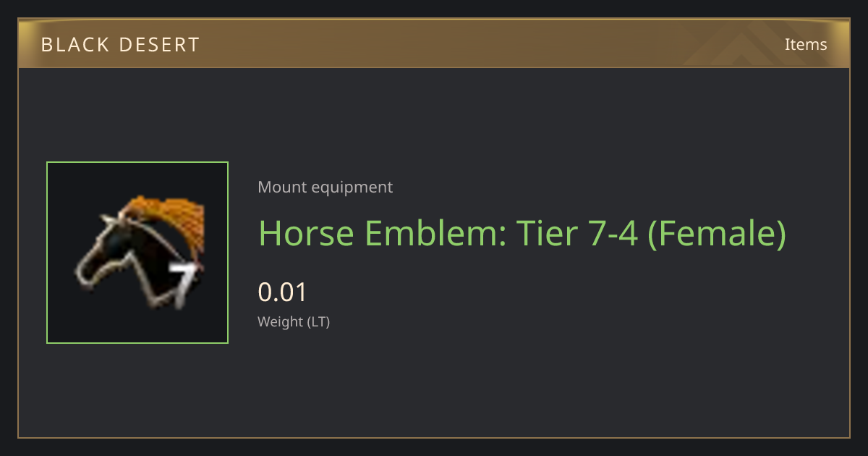Click 'Tier 7-4' in the item name
Viewport: 868px width, 456px height.
[576, 232]
